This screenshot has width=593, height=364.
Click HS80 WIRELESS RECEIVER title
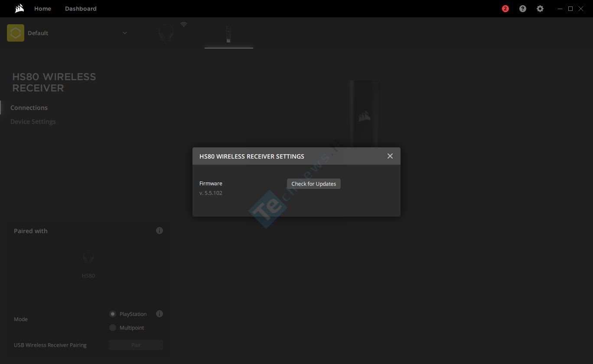click(x=54, y=82)
